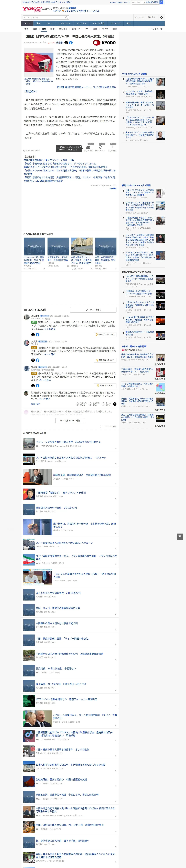
Task: Open 共同通信 source link under article
Action: coord(113,189)
